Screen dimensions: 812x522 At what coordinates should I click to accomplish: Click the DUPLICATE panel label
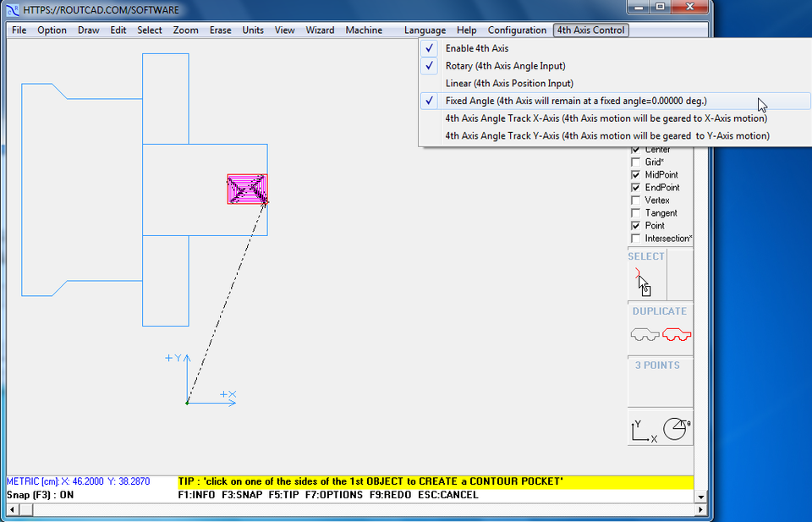(x=660, y=310)
